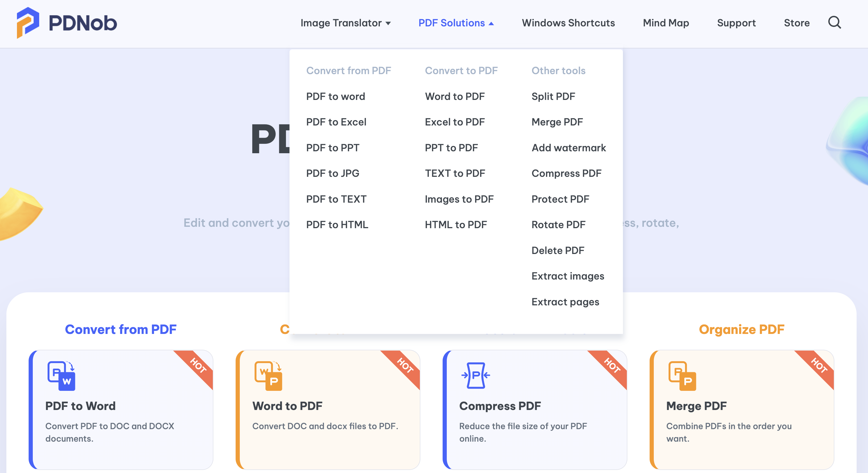
Task: Open the Compress PDF card title
Action: (x=500, y=406)
